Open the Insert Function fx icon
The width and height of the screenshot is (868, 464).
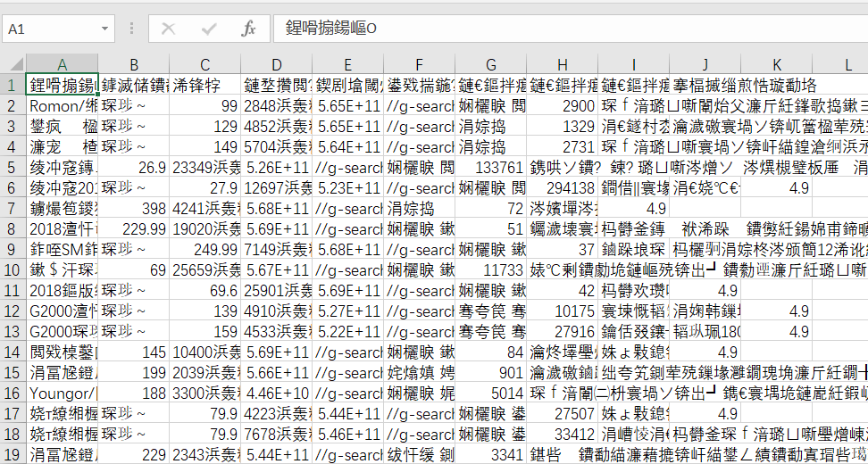[248, 29]
